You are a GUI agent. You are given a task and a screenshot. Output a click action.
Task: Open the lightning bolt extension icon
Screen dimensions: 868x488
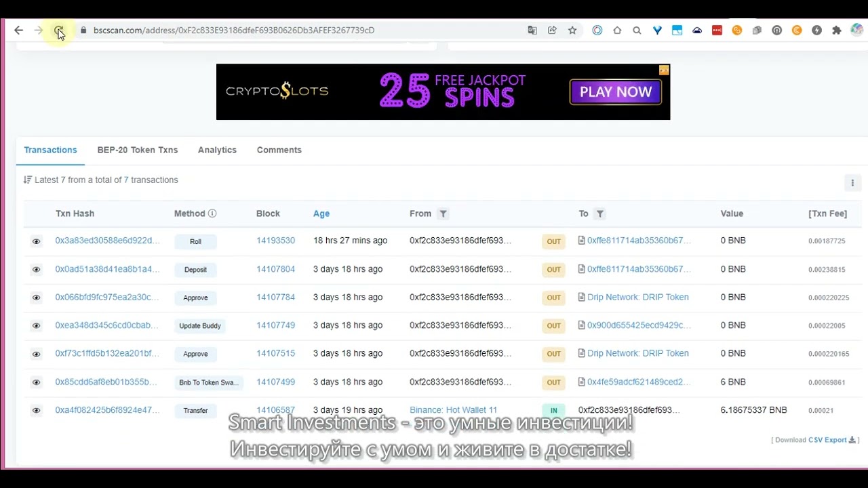tap(817, 30)
